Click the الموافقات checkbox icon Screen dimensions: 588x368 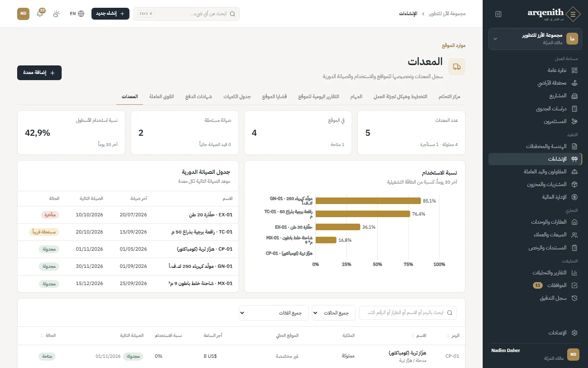pos(575,285)
